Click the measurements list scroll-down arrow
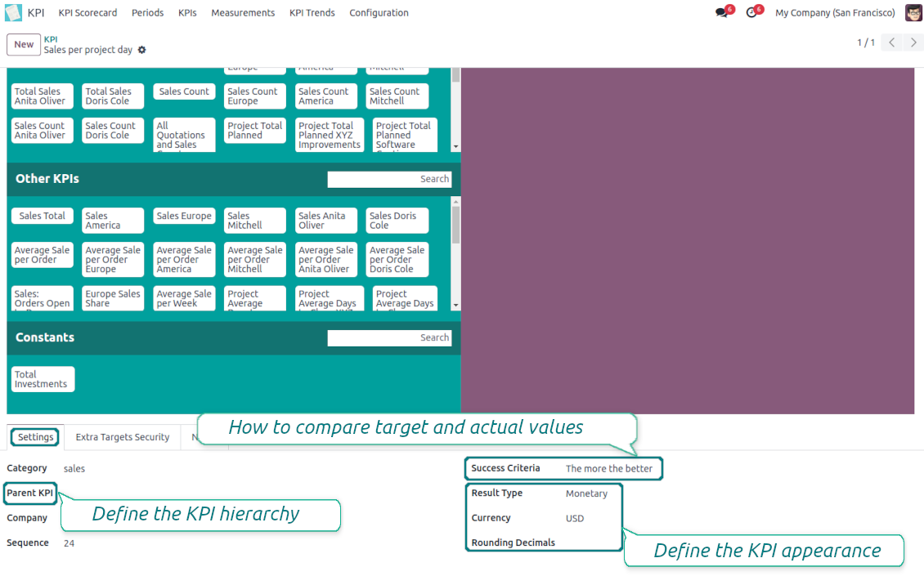This screenshot has width=924, height=585. point(455,146)
